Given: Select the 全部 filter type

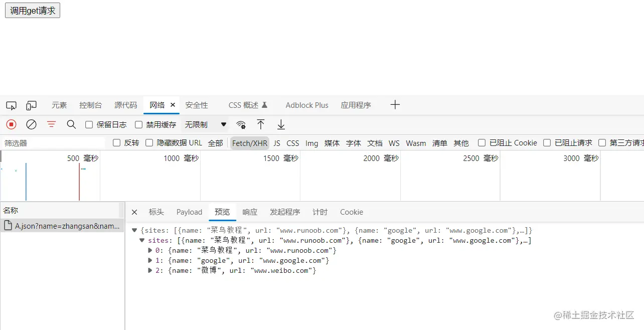Looking at the screenshot, I should click(215, 143).
